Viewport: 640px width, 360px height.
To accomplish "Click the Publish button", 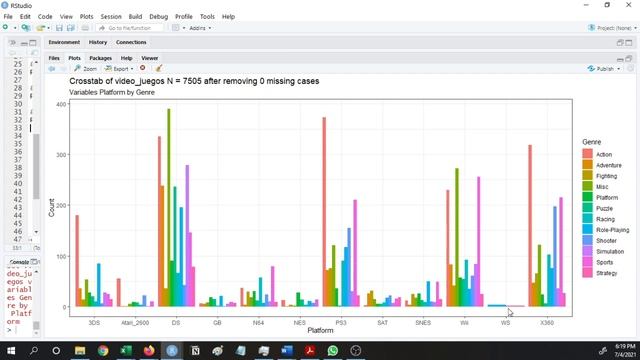I will click(600, 69).
